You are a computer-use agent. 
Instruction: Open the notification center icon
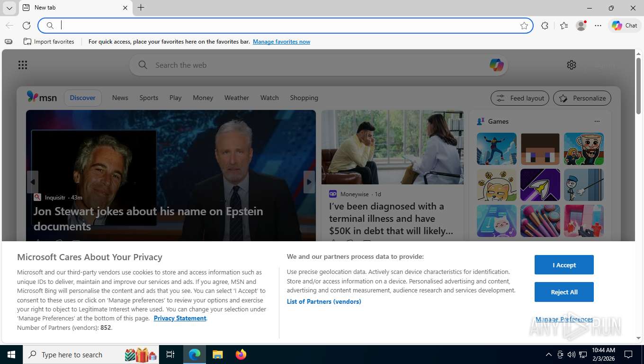tap(628, 355)
